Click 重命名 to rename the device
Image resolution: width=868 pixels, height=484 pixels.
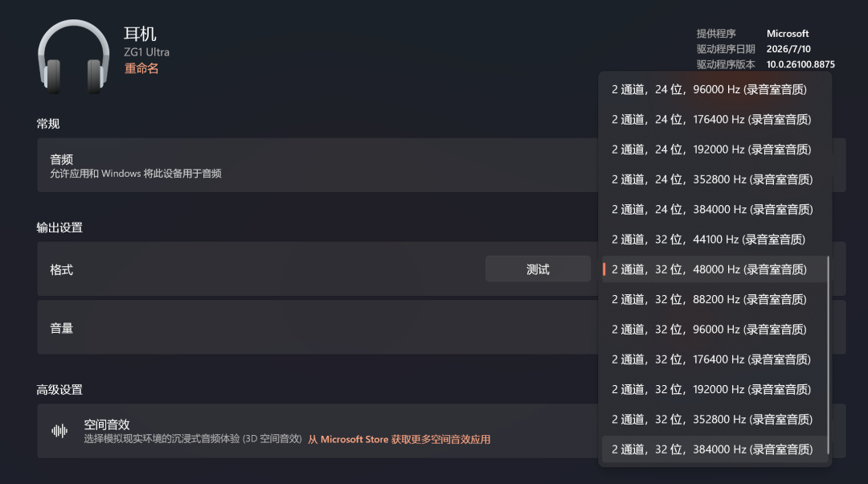(141, 68)
